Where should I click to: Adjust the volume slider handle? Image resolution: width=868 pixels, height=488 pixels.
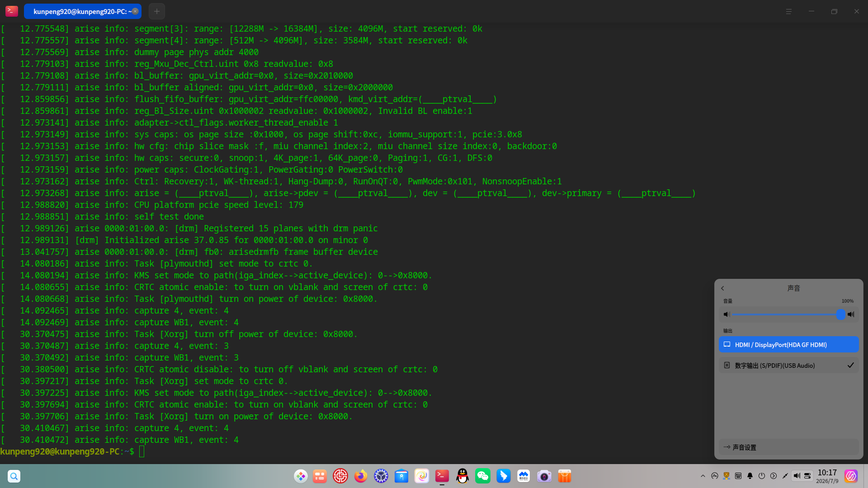click(840, 314)
